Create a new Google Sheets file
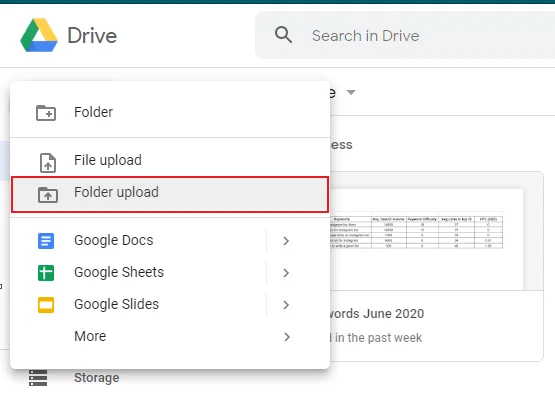 tap(138, 273)
